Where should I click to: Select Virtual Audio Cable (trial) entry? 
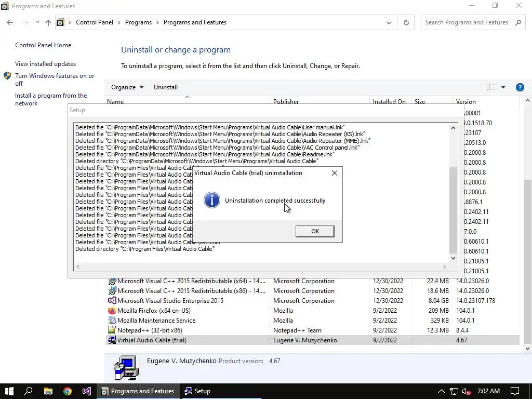pyautogui.click(x=312, y=340)
